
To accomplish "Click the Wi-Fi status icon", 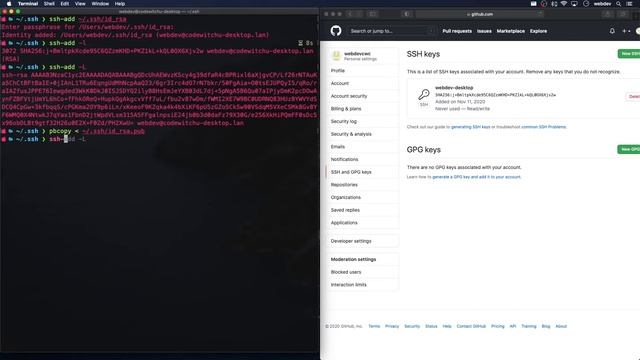I will 564,4.
